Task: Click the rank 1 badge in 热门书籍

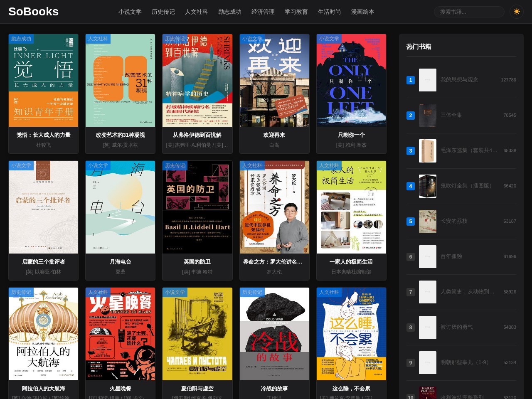Action: coord(411,80)
